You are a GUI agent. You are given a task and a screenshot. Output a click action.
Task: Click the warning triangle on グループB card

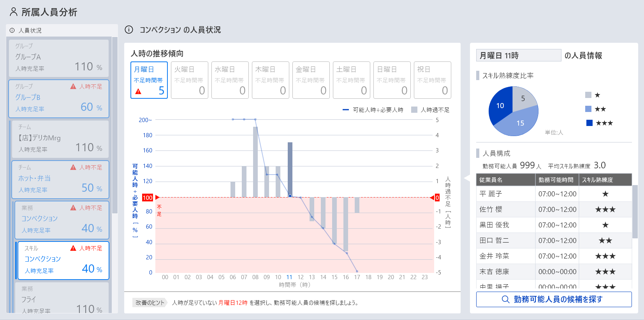click(73, 86)
